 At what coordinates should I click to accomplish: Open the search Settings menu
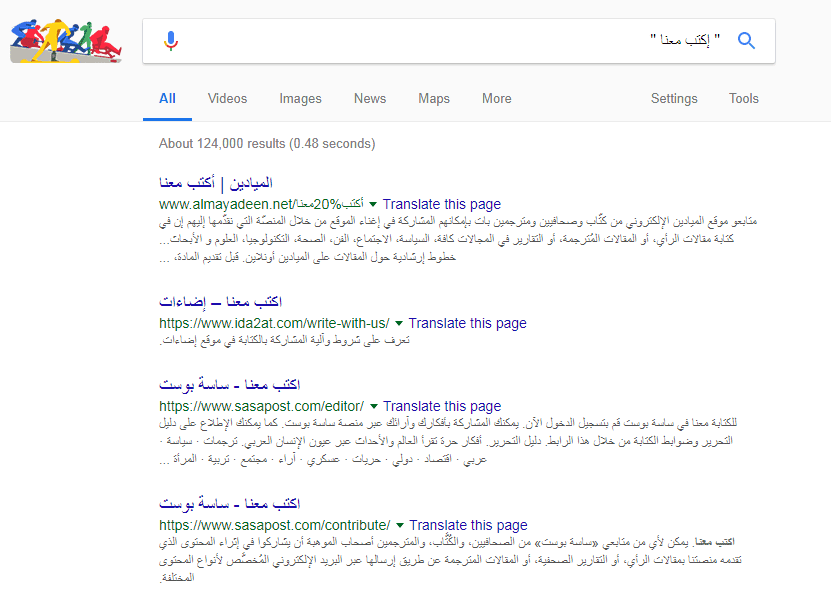click(674, 99)
